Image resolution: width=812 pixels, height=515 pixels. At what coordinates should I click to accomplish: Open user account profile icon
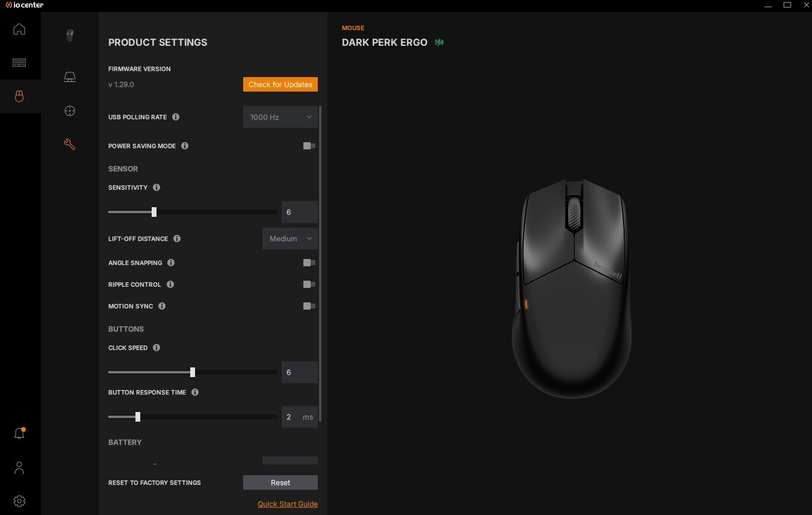(19, 467)
